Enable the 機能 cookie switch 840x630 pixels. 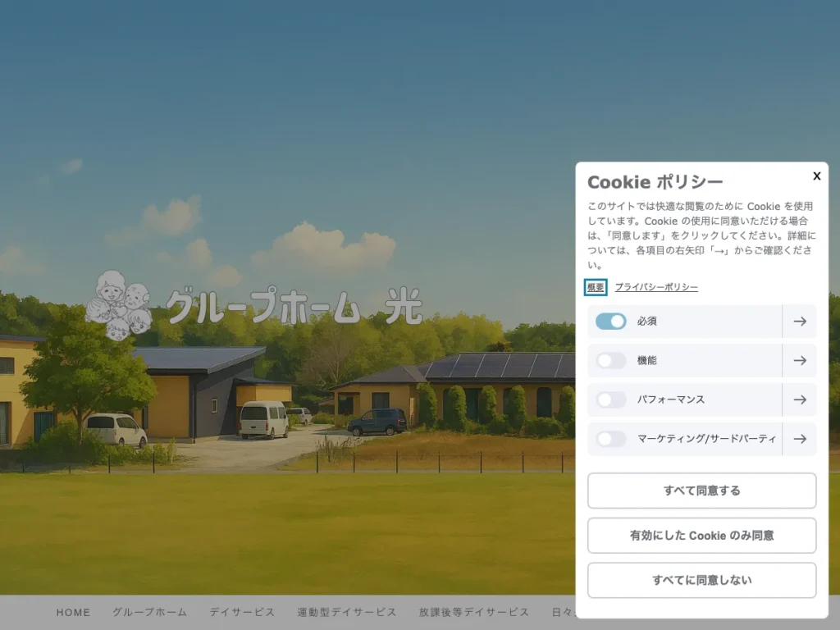[x=610, y=361]
